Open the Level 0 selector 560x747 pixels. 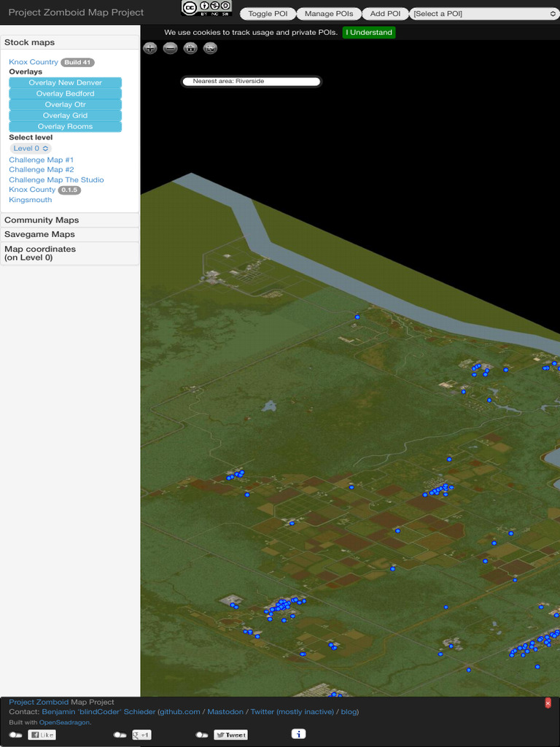coord(31,148)
